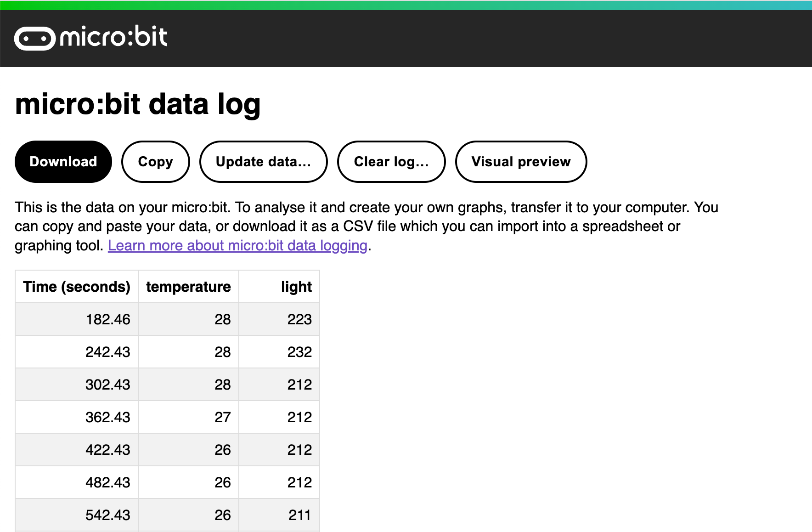Select the 302.43 time cell
The height and width of the screenshot is (532, 812).
pyautogui.click(x=77, y=385)
